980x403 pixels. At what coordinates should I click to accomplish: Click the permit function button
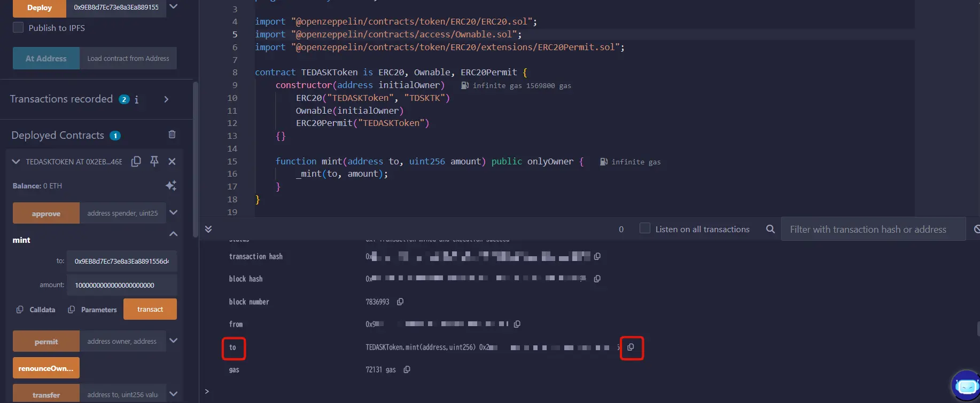[46, 341]
